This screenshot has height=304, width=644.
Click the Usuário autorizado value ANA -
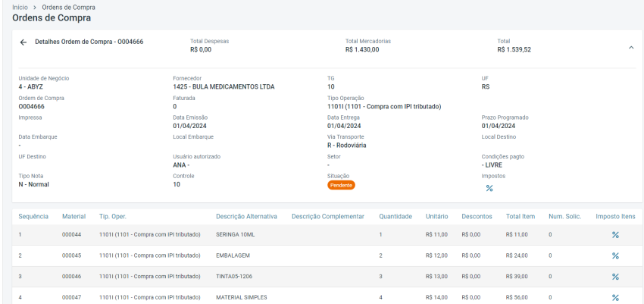(x=181, y=165)
